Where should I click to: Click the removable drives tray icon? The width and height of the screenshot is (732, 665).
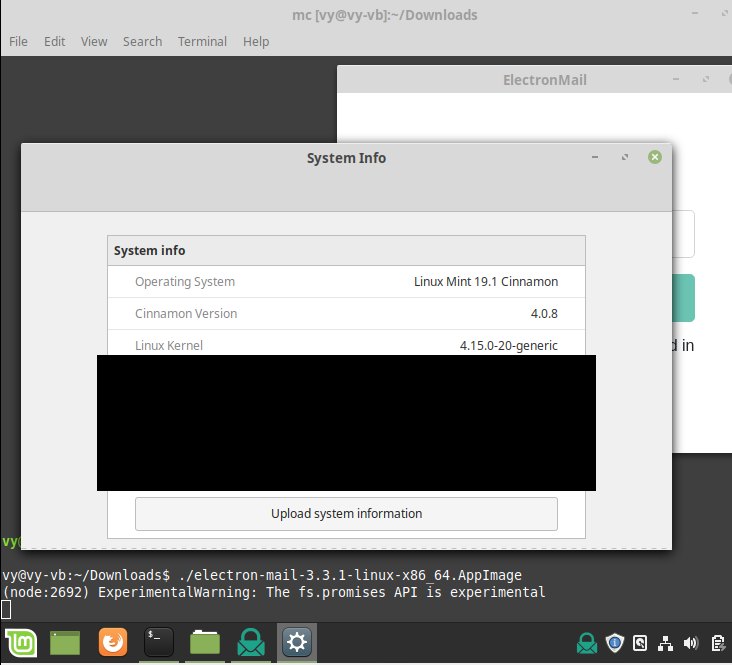[x=640, y=643]
